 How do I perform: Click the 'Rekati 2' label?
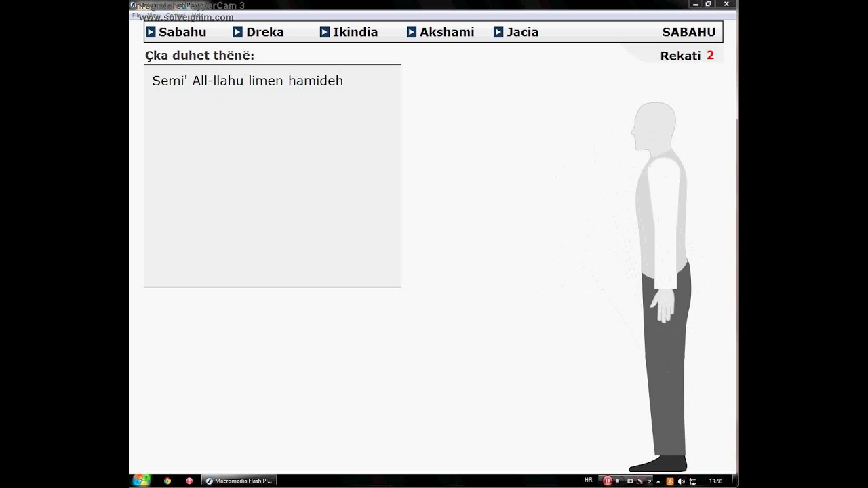coord(687,56)
